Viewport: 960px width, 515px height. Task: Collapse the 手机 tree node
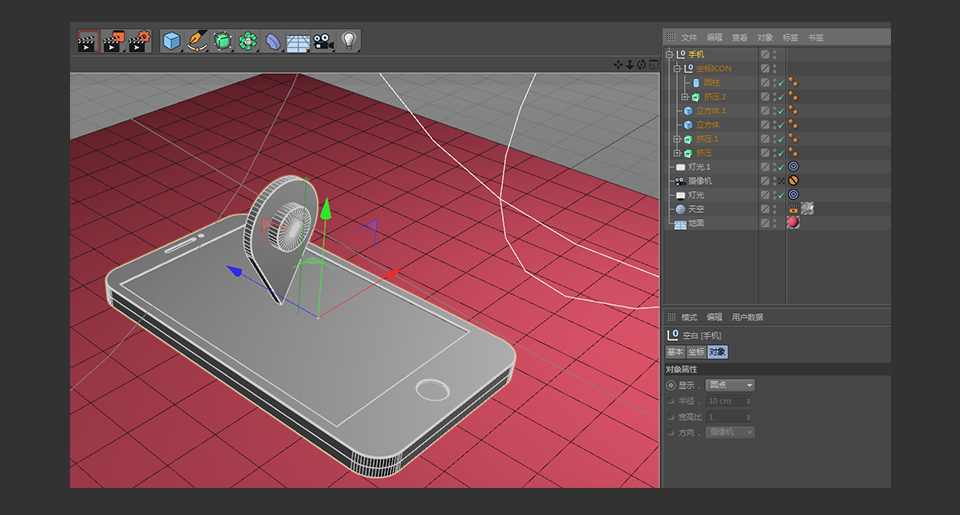(x=669, y=54)
